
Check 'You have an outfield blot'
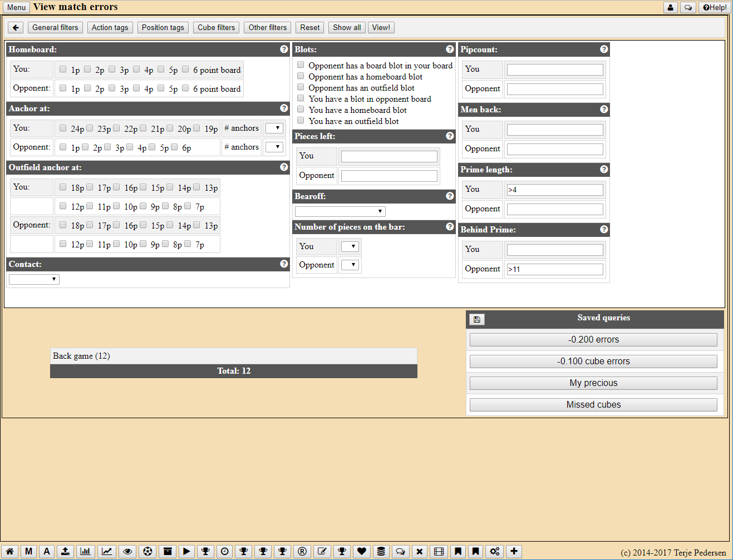point(301,121)
